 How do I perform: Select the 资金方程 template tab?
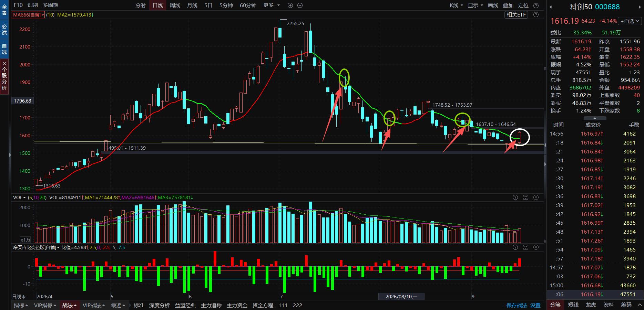point(263,306)
